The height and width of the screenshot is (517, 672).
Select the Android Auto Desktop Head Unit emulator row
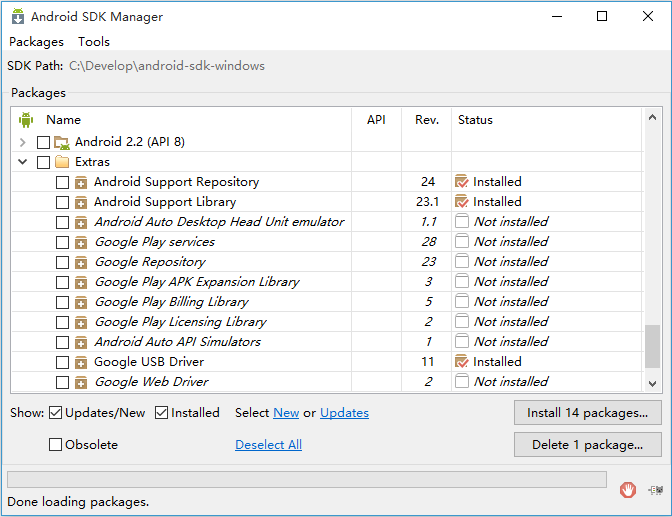click(x=327, y=222)
